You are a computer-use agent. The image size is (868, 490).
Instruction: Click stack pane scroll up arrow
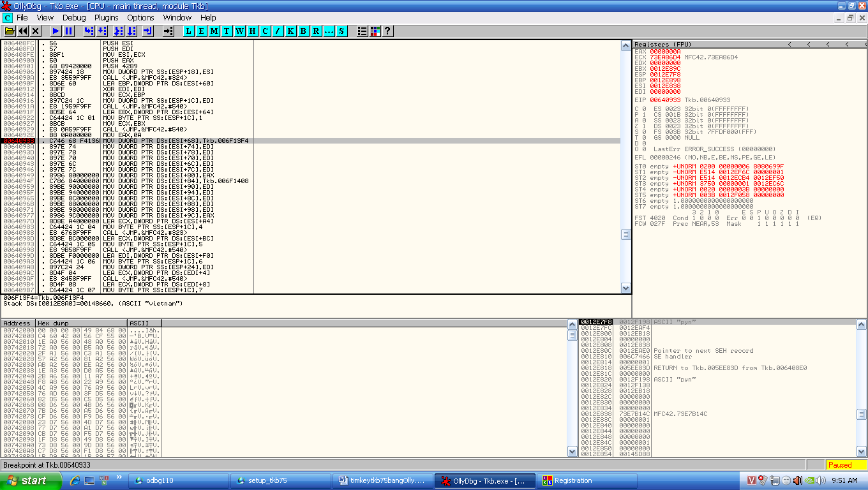tap(861, 325)
